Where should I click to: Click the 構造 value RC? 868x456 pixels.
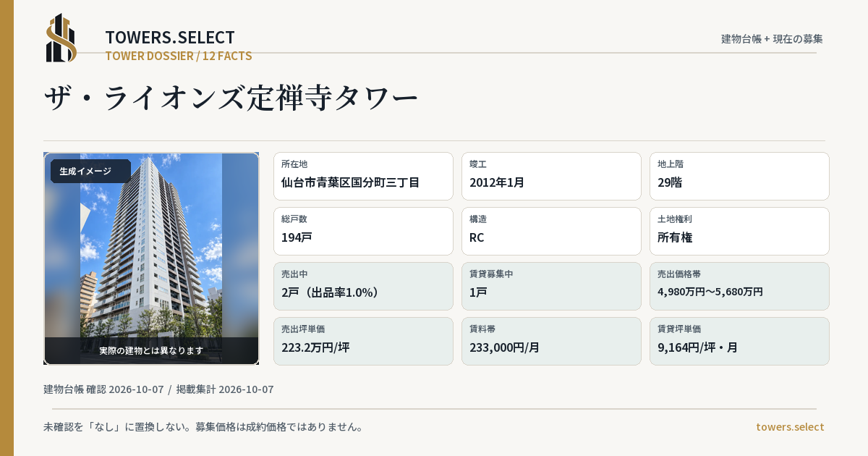coord(477,237)
